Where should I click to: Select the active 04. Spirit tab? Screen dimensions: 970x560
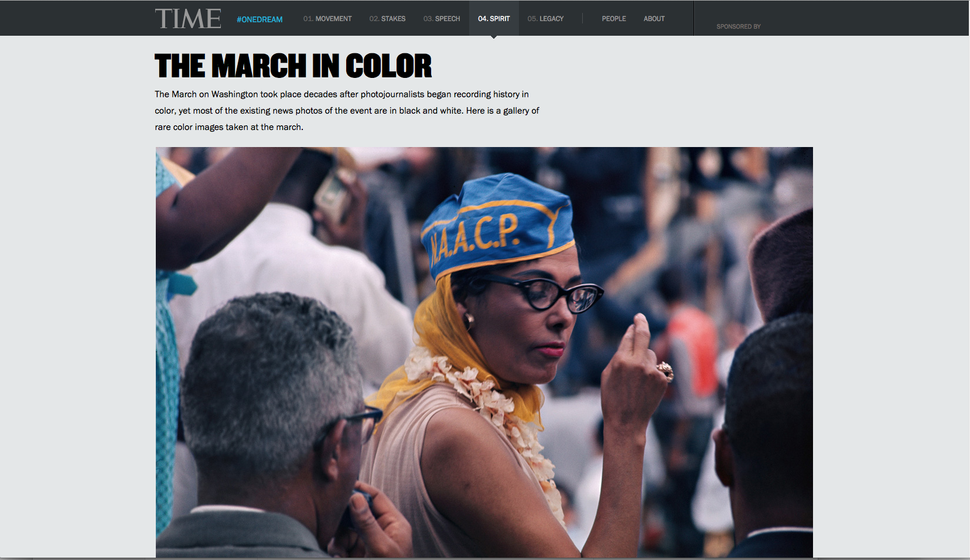(x=494, y=19)
